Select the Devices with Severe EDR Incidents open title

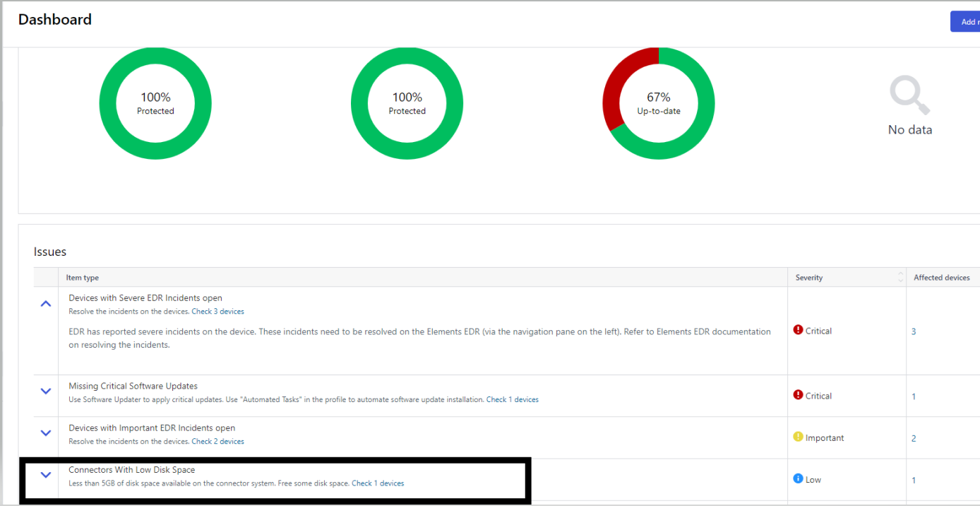click(145, 298)
